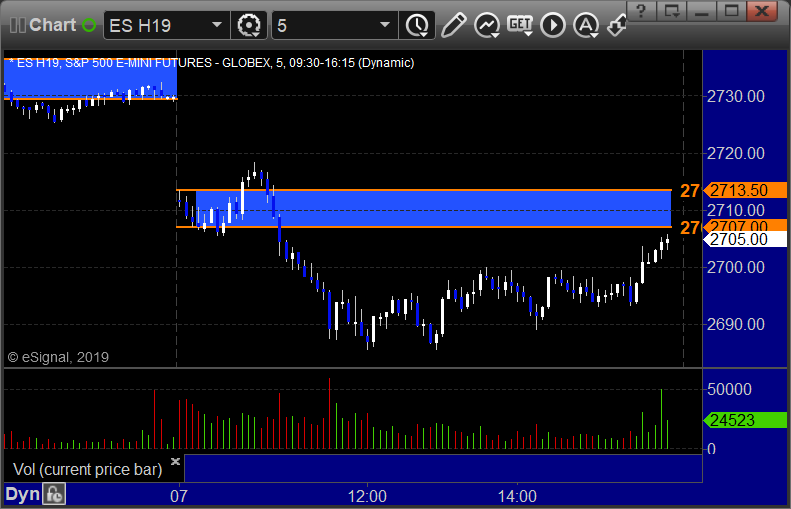
Task: Maximize the chart window
Action: click(x=731, y=11)
